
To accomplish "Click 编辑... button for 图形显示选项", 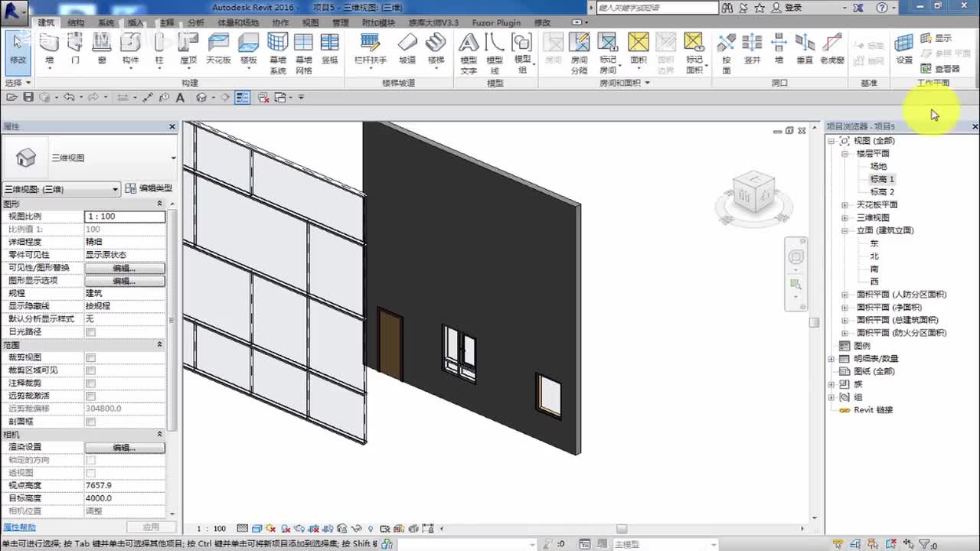I will pos(124,281).
